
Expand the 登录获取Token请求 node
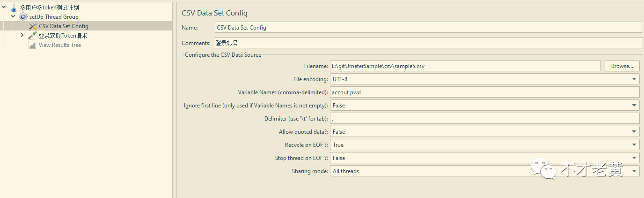[x=22, y=35]
